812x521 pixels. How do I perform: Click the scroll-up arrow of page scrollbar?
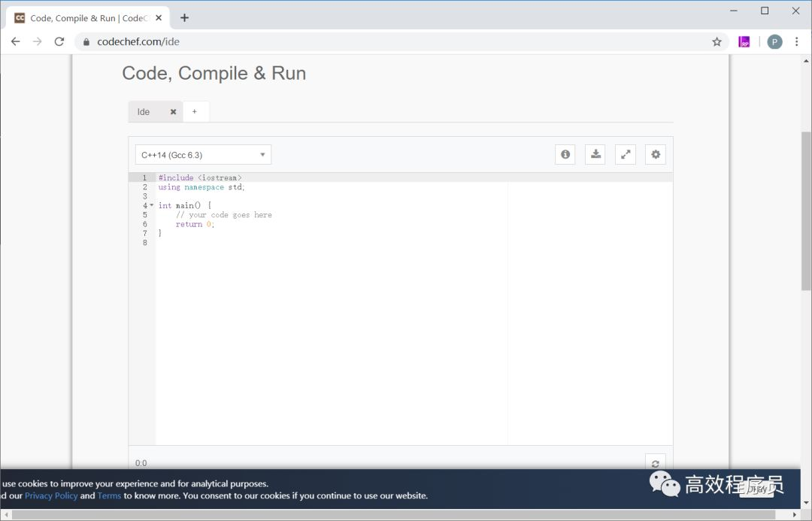coord(806,60)
